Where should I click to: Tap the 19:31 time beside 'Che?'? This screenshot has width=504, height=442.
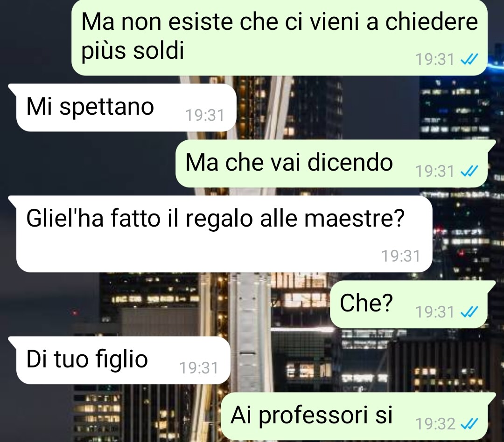point(435,311)
